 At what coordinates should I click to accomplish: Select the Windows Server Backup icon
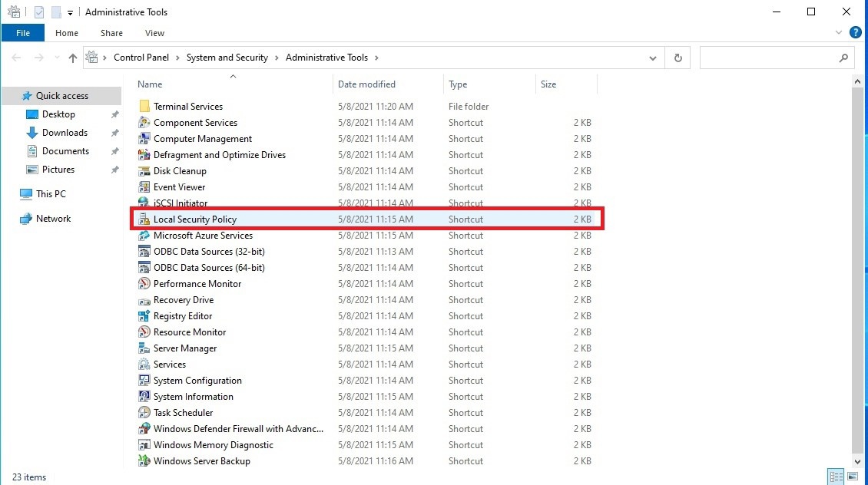coord(144,460)
